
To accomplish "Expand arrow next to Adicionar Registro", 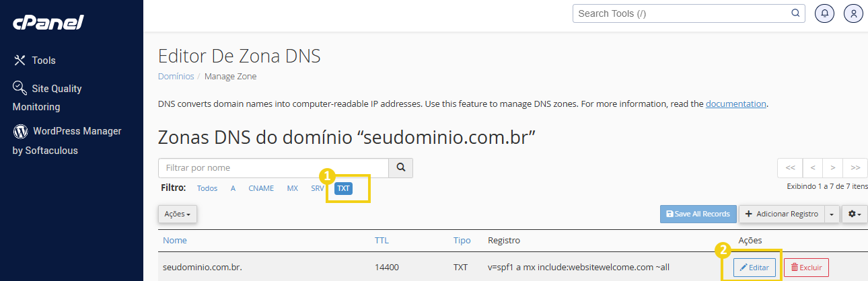I will click(832, 214).
